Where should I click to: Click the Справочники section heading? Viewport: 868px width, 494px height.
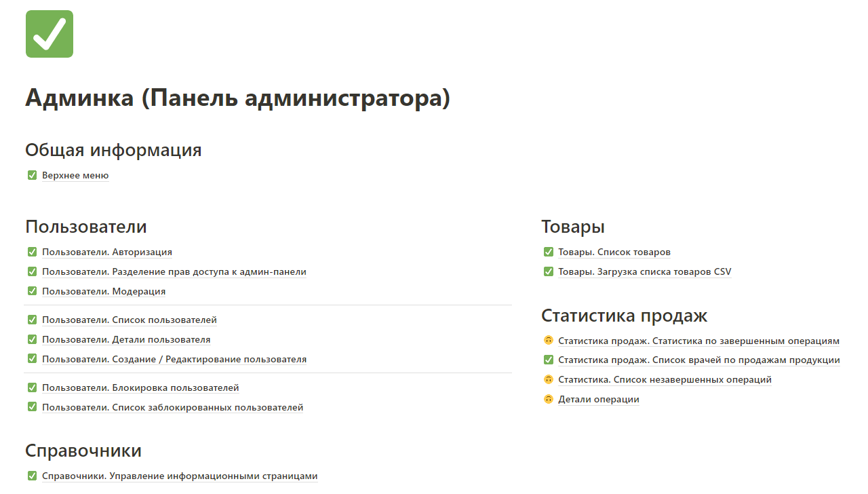(83, 451)
